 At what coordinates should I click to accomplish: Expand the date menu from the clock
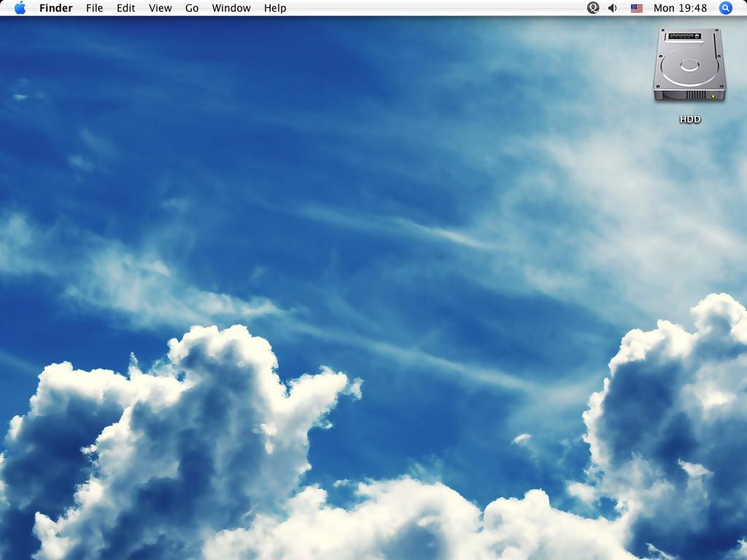click(x=682, y=8)
